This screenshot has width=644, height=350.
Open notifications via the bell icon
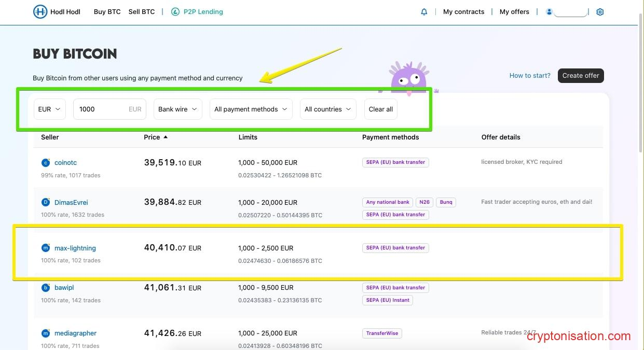424,11
